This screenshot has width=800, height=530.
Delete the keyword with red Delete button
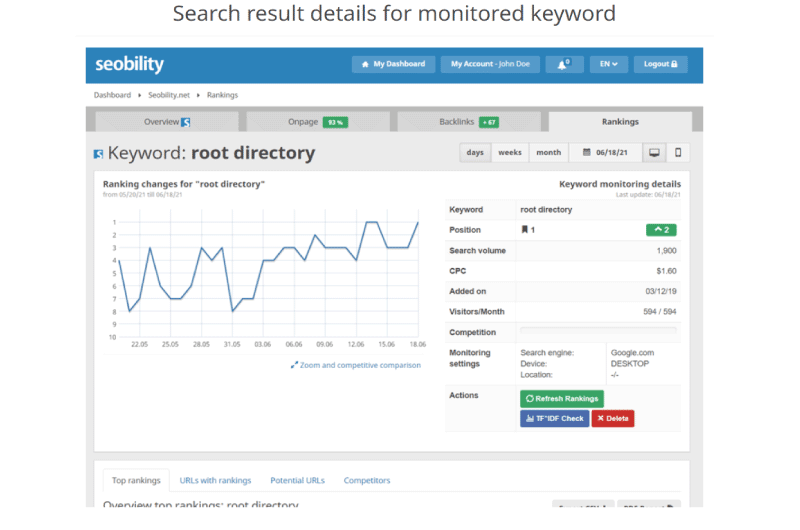click(613, 419)
